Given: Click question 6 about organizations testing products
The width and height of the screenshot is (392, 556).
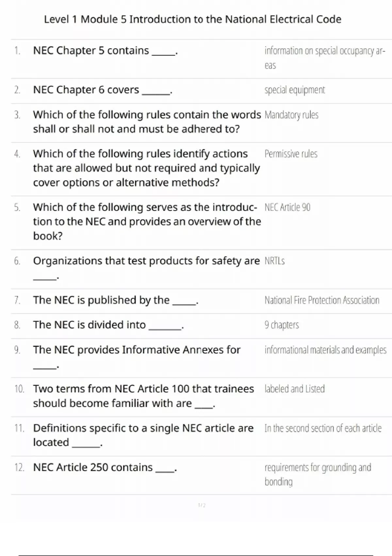Looking at the screenshot, I should [146, 261].
